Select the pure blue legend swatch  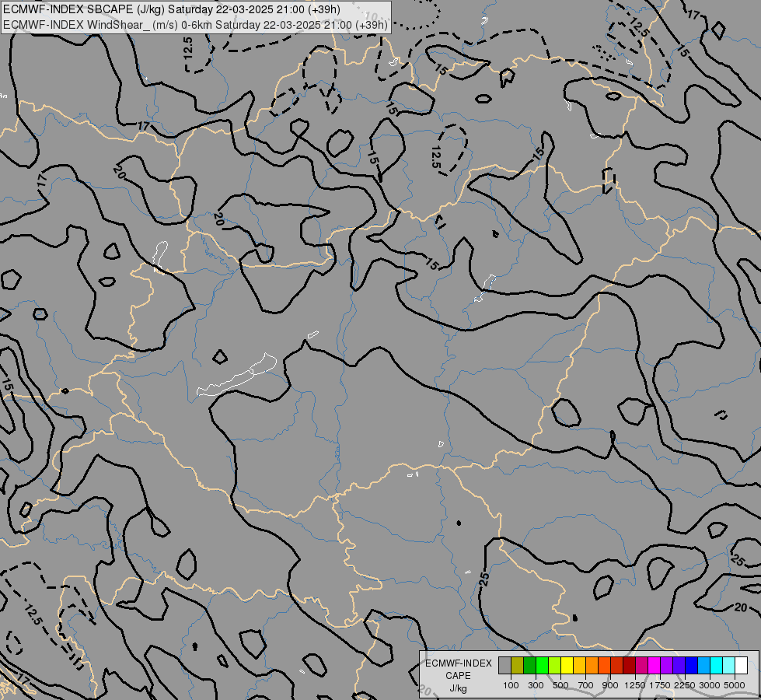tap(692, 666)
